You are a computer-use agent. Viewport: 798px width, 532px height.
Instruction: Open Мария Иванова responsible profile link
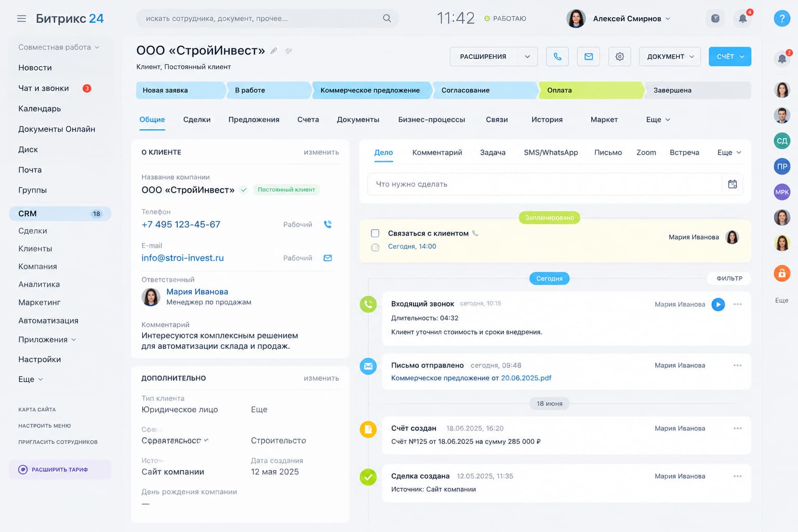point(197,292)
